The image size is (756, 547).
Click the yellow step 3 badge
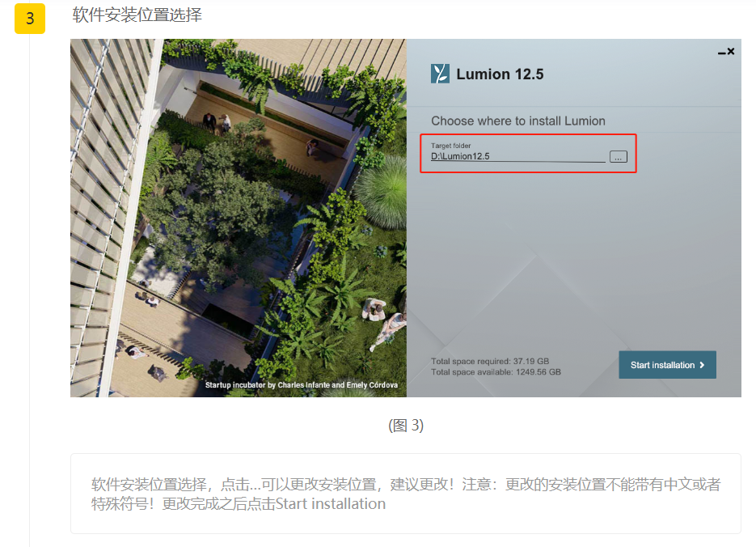[x=30, y=19]
